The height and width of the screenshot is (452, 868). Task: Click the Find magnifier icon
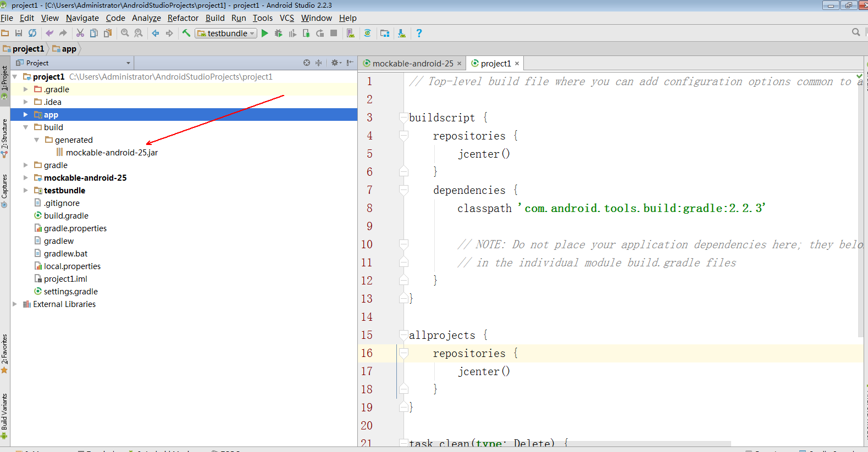point(125,33)
